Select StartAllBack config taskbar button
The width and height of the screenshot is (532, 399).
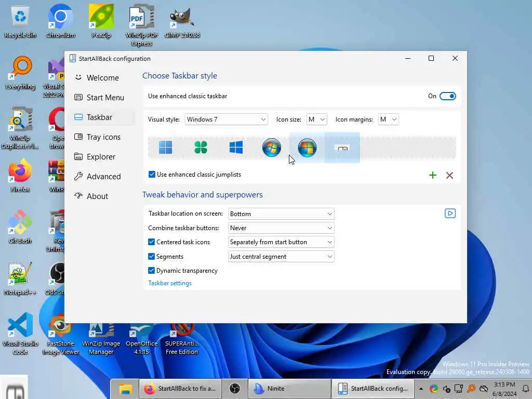click(x=373, y=389)
